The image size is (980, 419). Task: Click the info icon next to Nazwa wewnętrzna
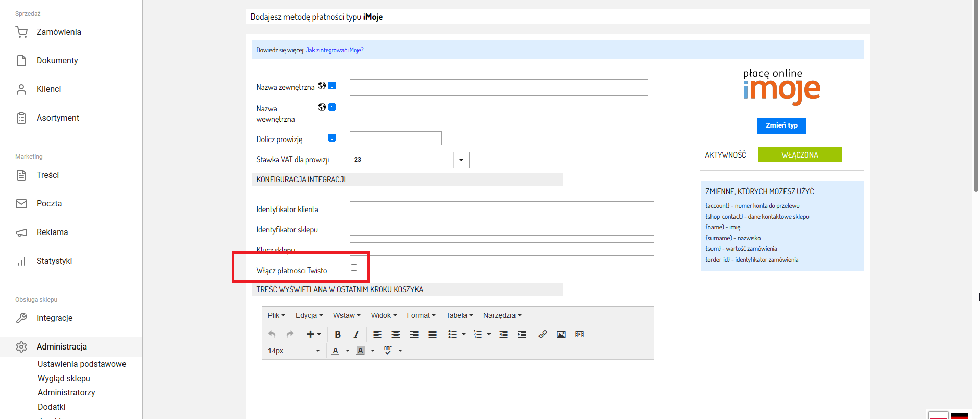coord(332,107)
